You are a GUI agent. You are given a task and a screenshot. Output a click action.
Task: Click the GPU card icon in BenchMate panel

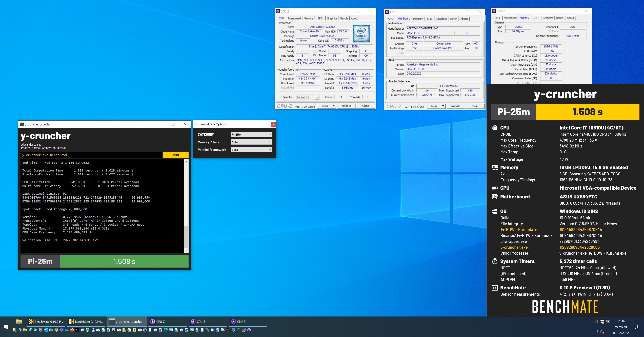pos(494,188)
